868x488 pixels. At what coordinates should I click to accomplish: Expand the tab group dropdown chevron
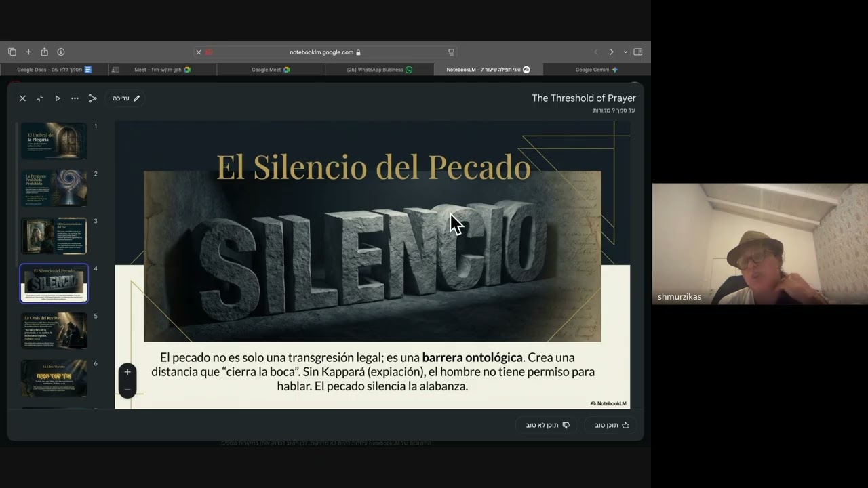tap(625, 52)
